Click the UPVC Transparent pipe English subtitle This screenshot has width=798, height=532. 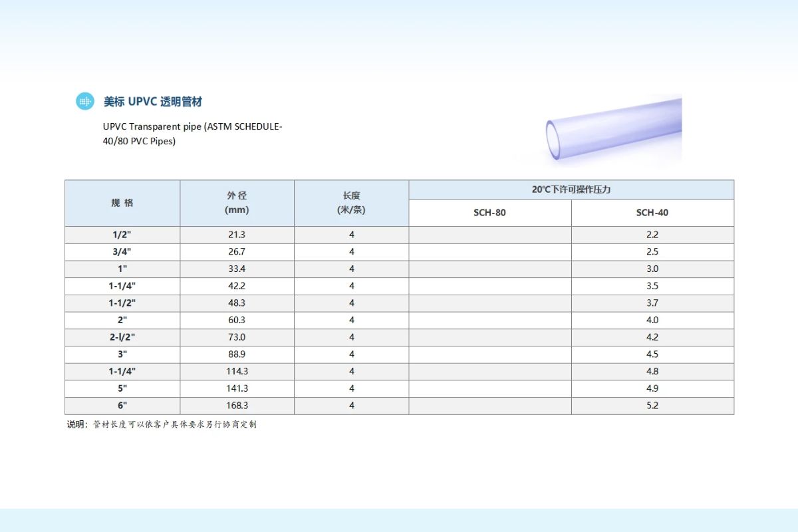[193, 134]
